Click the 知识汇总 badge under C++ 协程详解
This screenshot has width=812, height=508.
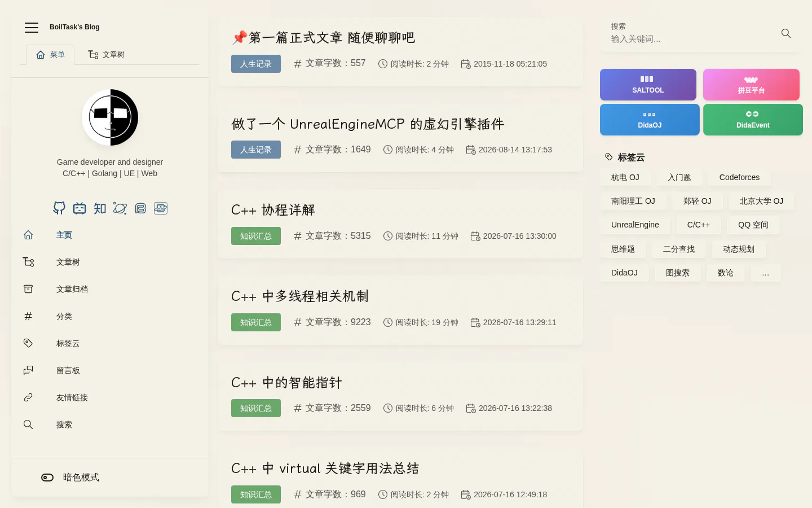pyautogui.click(x=256, y=236)
